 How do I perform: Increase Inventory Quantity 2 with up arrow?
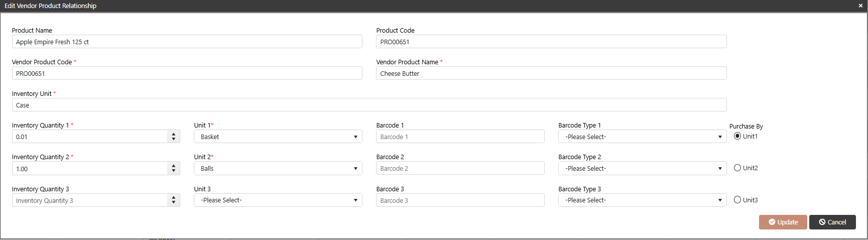click(x=174, y=166)
